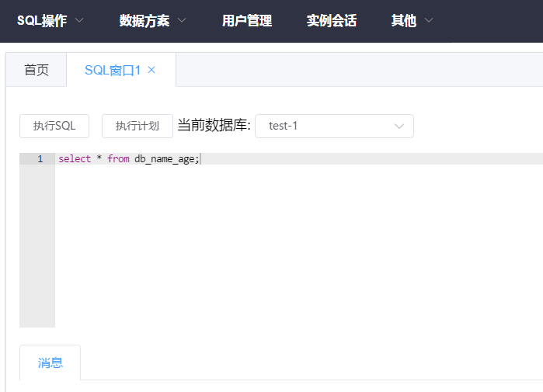The height and width of the screenshot is (392, 543).
Task: Click the database dropdown arrow icon
Action: pos(399,127)
